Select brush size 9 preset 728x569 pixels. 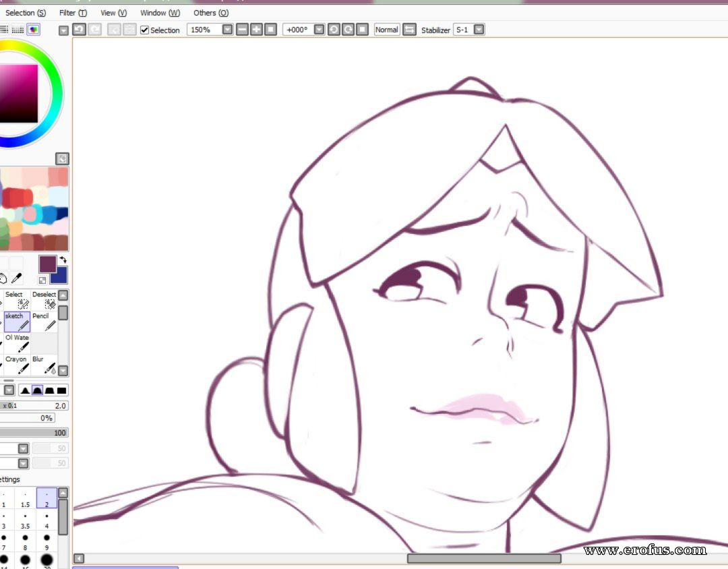pyautogui.click(x=47, y=542)
